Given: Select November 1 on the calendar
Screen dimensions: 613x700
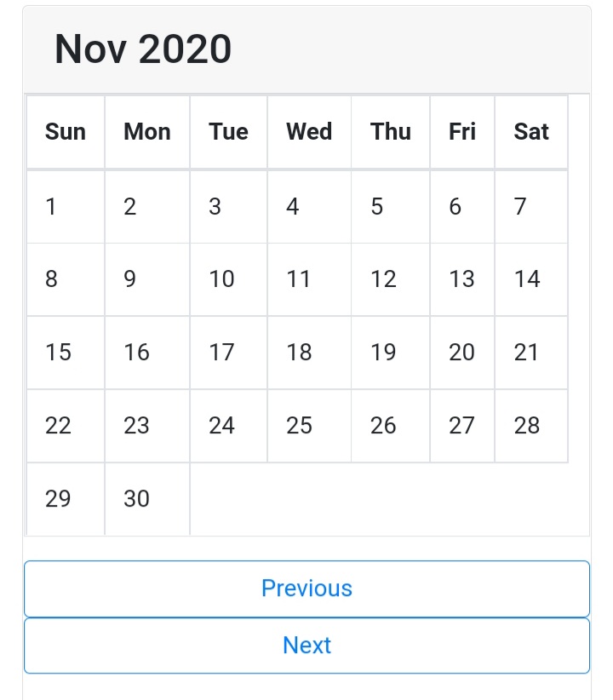Looking at the screenshot, I should tap(52, 207).
